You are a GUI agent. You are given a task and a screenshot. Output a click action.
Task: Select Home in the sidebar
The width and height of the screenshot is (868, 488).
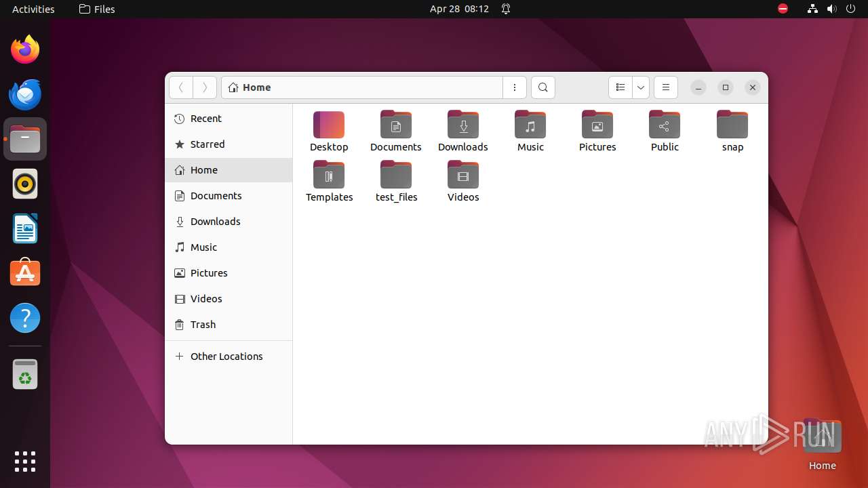point(229,170)
